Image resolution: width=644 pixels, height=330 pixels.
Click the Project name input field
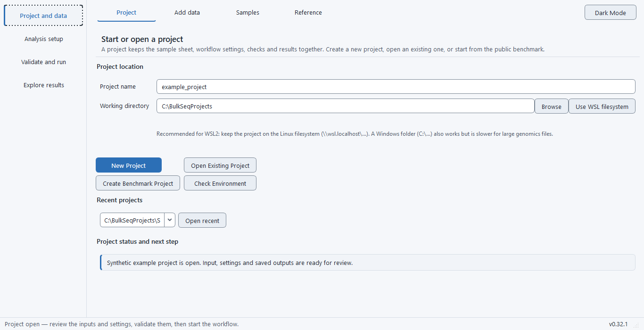point(396,87)
